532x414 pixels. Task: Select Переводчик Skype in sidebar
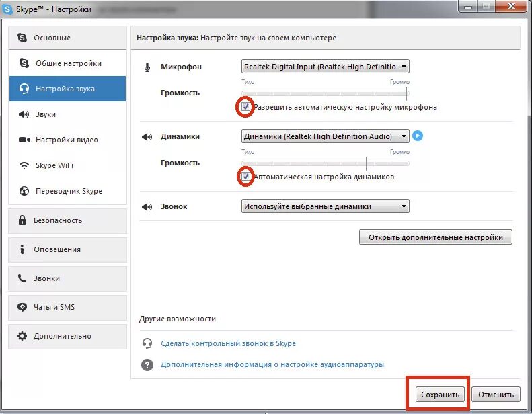click(67, 191)
